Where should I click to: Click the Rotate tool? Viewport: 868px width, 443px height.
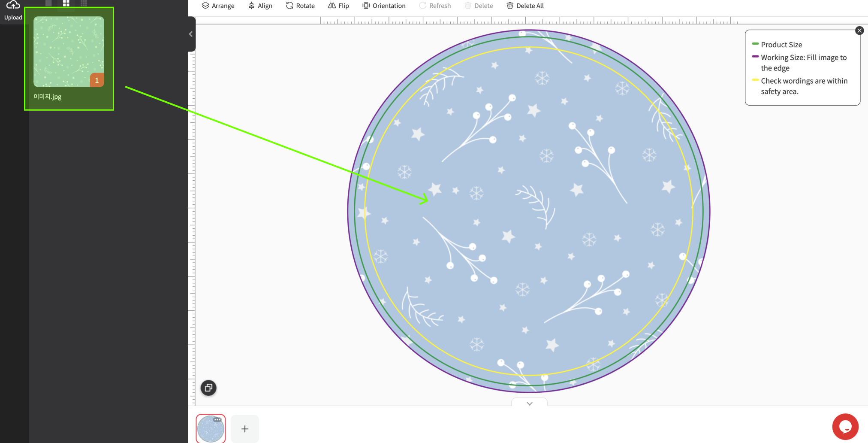pos(300,6)
